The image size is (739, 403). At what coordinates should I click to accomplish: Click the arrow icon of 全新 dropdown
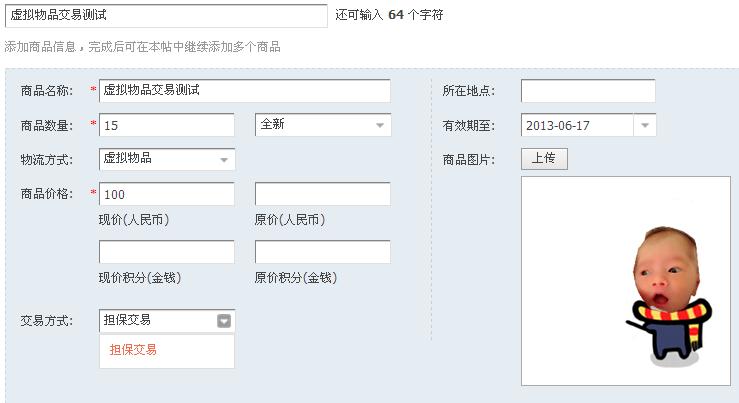tap(380, 125)
